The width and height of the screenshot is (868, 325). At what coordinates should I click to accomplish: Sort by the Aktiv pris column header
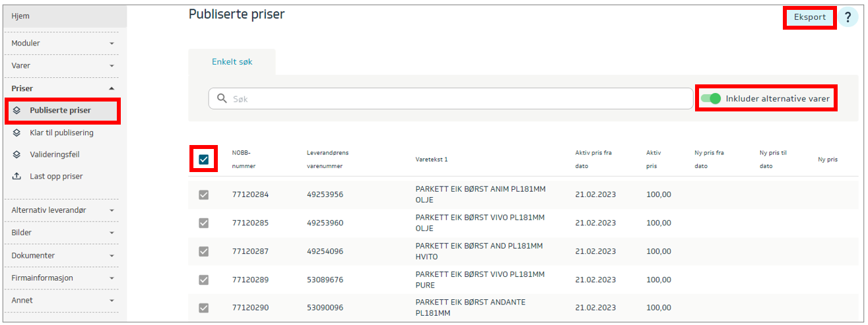[653, 159]
